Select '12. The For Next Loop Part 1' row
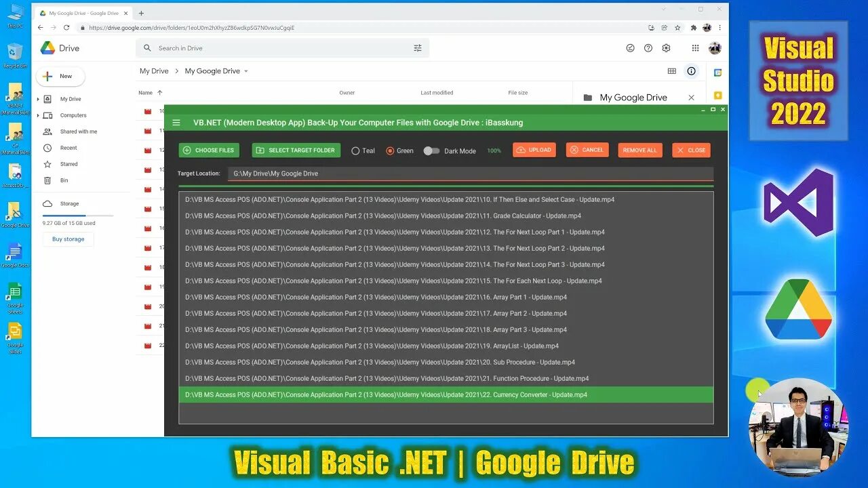Screen dimensions: 868x488 [446, 232]
